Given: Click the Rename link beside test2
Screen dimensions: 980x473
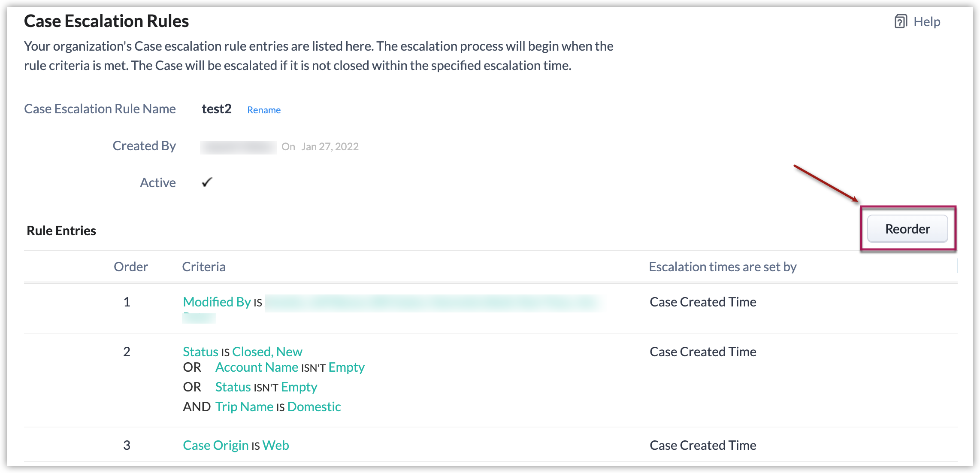Looking at the screenshot, I should tap(263, 110).
